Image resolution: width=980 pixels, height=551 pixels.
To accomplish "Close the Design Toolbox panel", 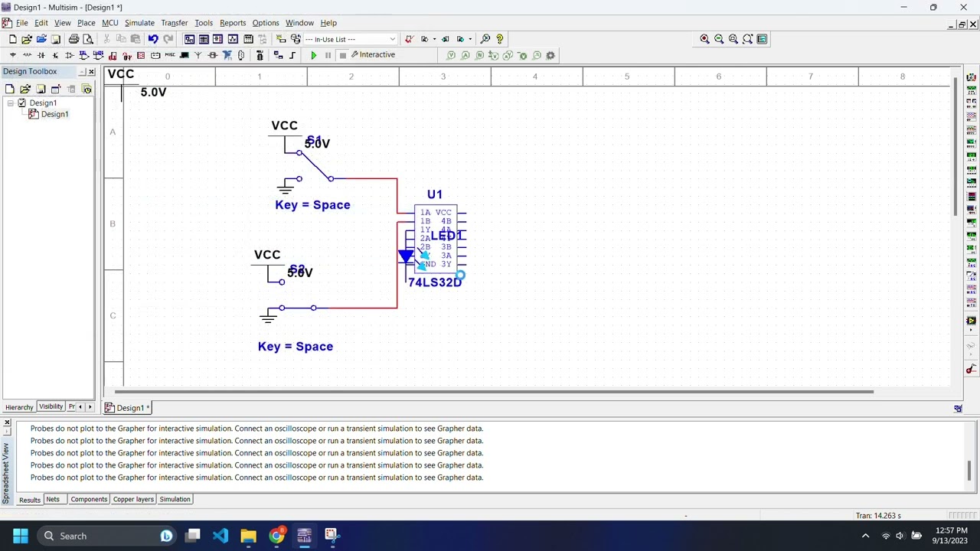I will 91,71.
